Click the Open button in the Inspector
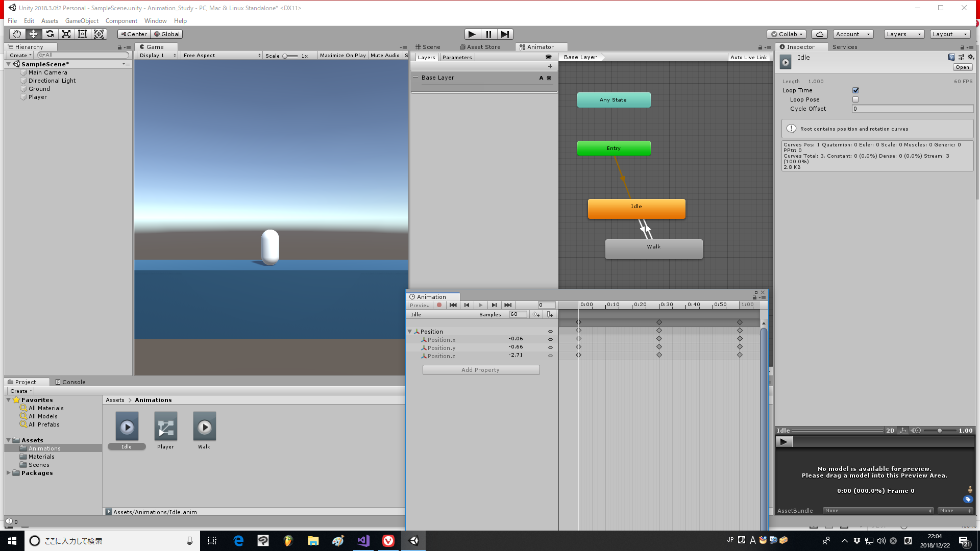The image size is (980, 551). (x=962, y=67)
